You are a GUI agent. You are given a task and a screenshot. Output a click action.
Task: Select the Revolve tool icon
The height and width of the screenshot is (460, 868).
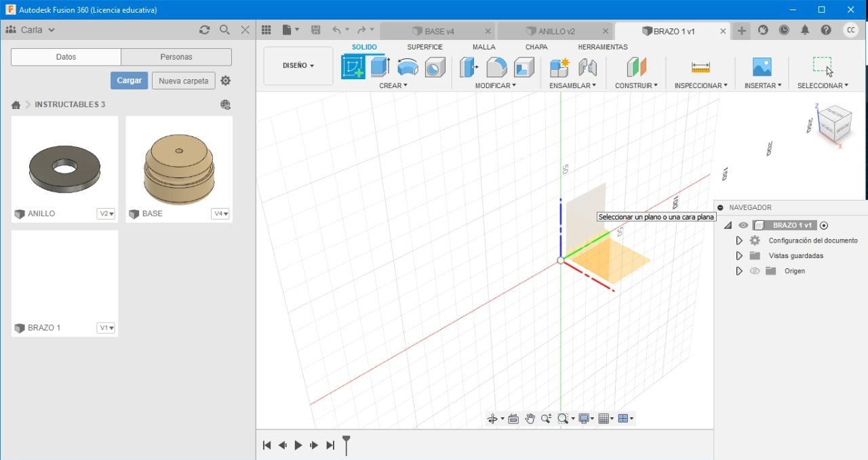[x=408, y=67]
